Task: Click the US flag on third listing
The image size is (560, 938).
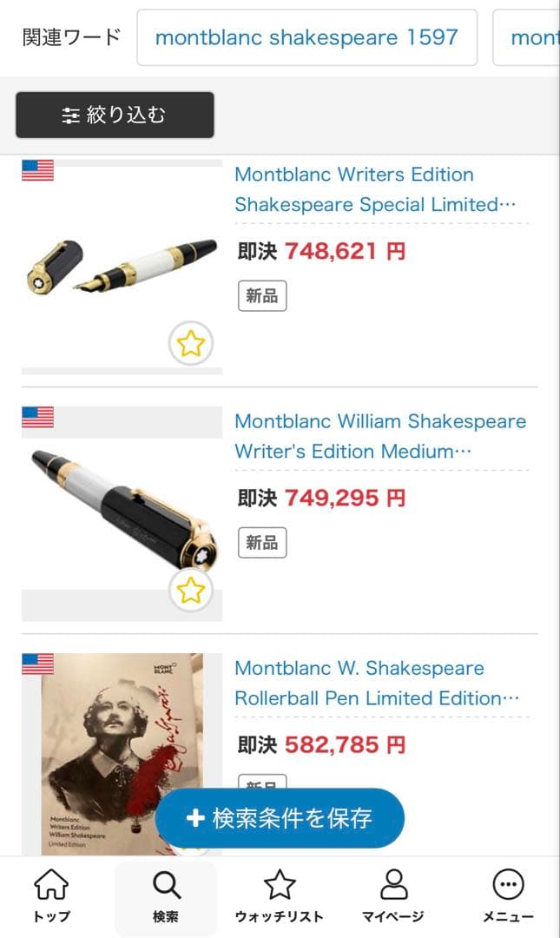Action: click(x=37, y=664)
